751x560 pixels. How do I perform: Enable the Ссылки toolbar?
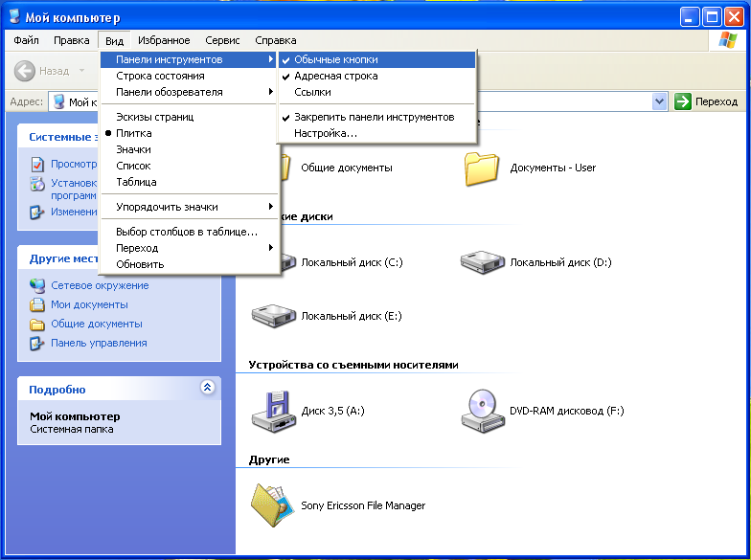coord(376,92)
